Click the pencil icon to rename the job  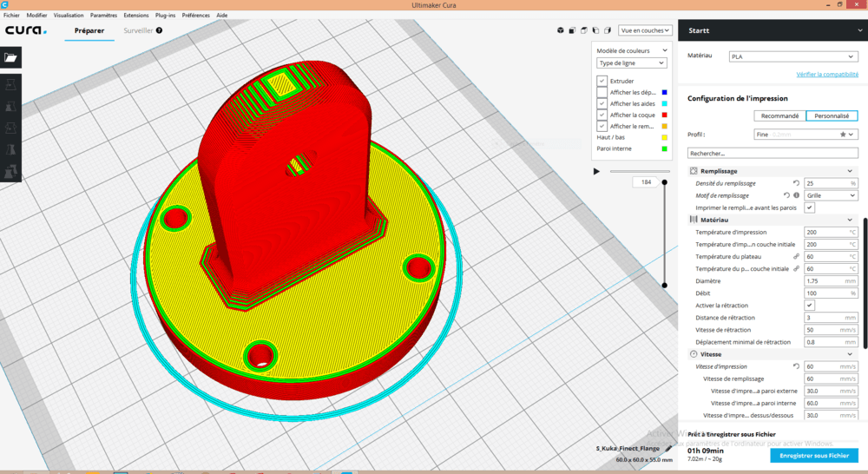click(x=668, y=448)
